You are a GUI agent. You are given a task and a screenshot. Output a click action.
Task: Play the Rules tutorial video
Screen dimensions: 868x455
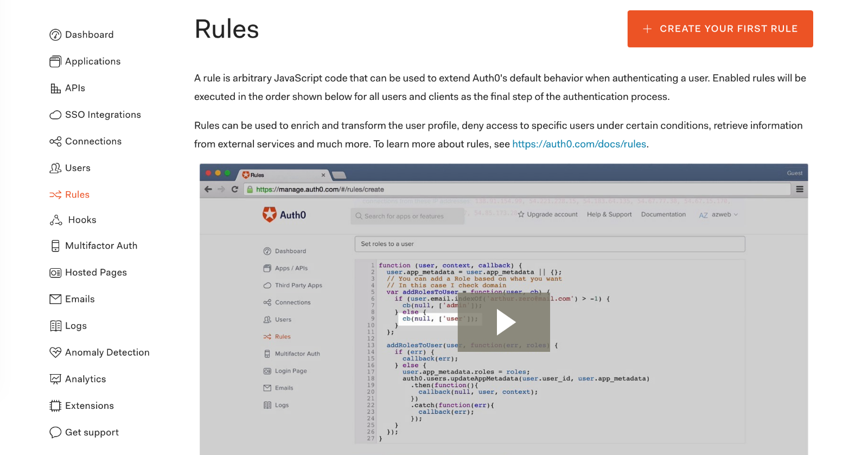(504, 323)
